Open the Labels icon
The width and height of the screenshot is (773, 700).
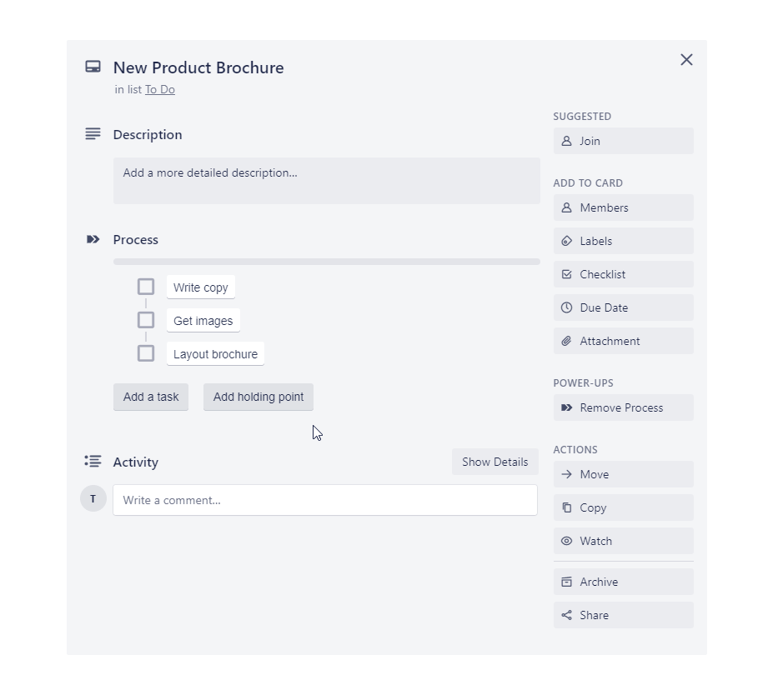(x=568, y=241)
